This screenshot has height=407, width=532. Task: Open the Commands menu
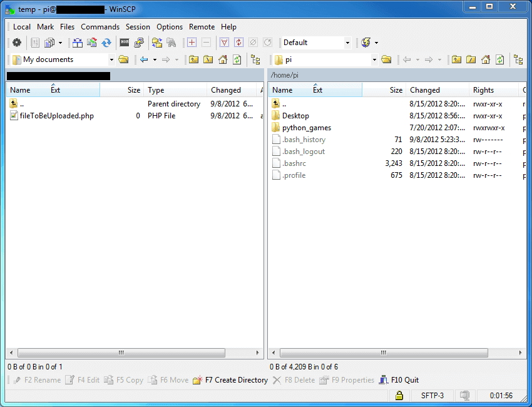(100, 27)
